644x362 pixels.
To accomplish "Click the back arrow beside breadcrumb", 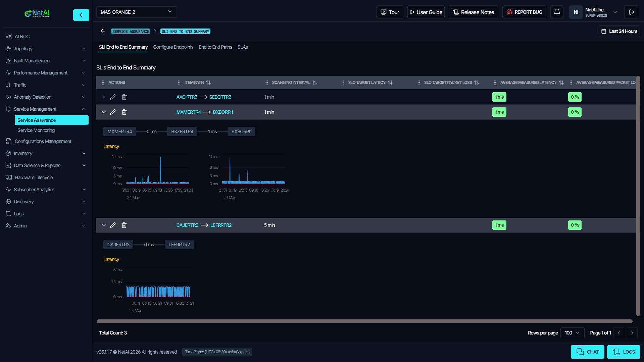I will [103, 31].
